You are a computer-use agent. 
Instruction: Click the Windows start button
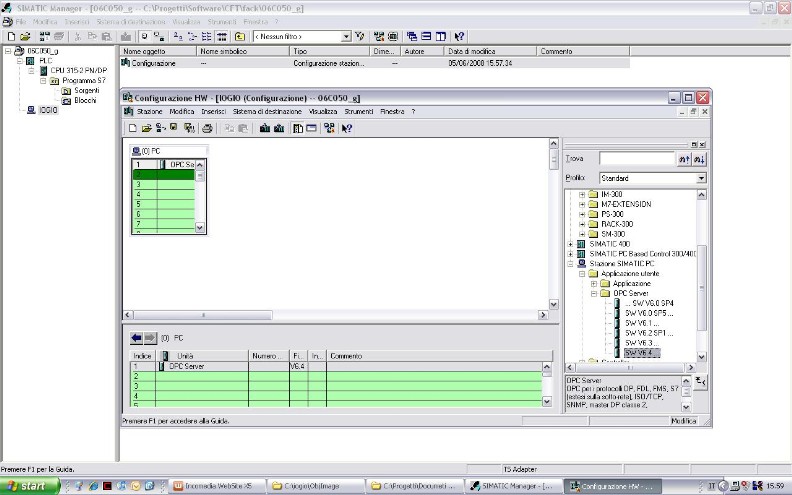[28, 486]
